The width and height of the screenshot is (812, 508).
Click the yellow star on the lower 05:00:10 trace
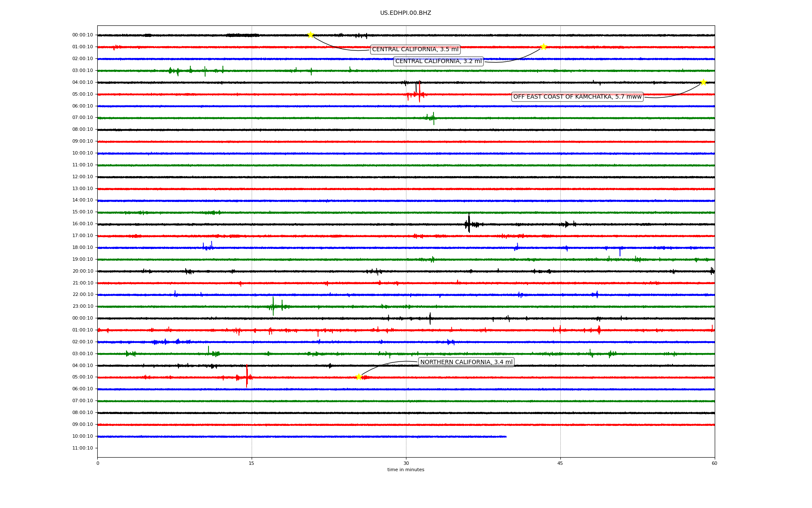click(359, 377)
